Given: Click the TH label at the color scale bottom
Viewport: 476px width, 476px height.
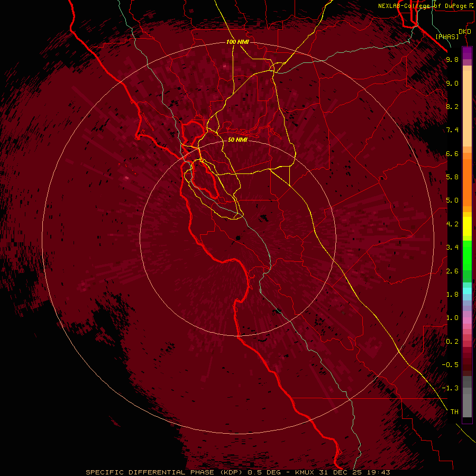Looking at the screenshot, I should (x=454, y=412).
